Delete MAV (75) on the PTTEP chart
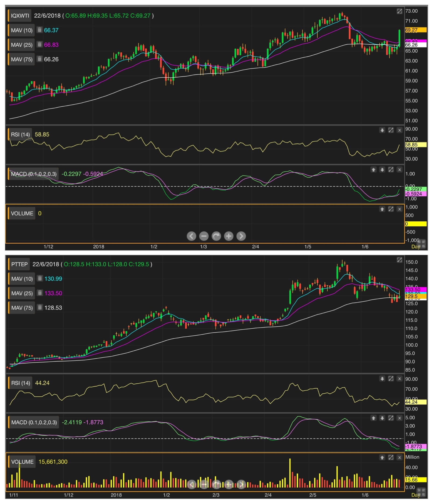This screenshot has height=504, width=433. tap(40, 307)
